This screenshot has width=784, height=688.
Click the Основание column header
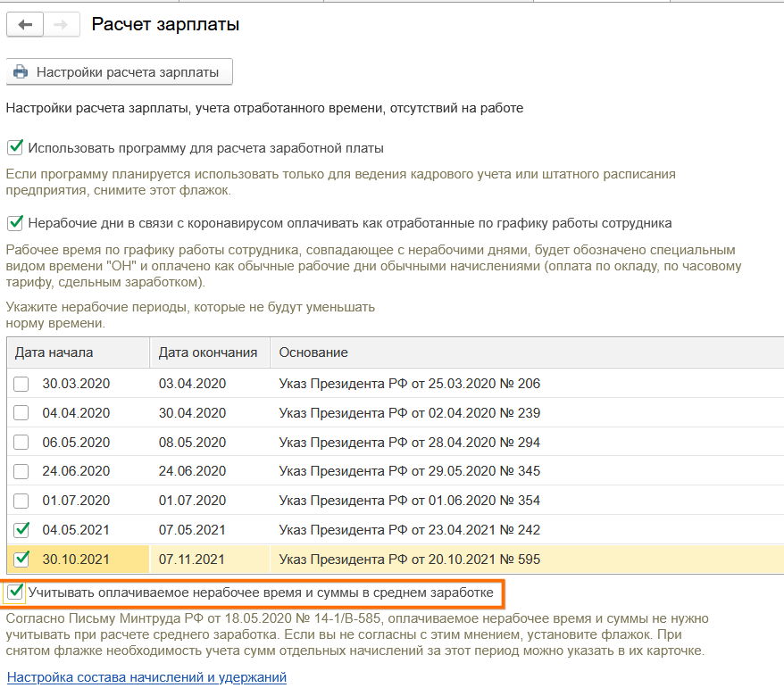(x=313, y=352)
